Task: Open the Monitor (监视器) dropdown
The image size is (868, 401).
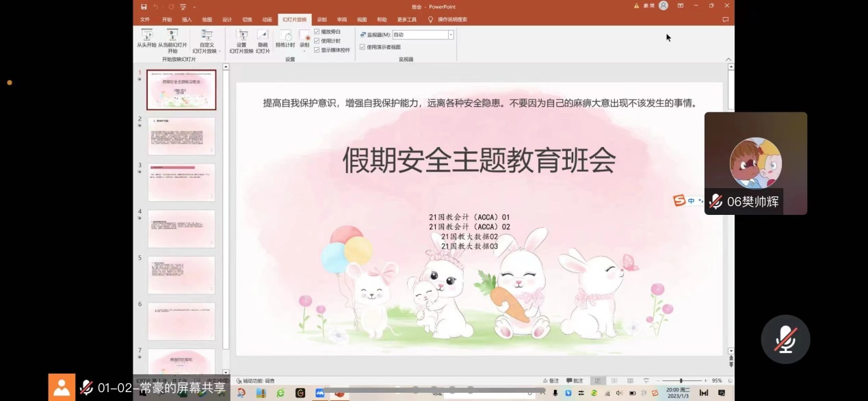Action: (x=451, y=35)
